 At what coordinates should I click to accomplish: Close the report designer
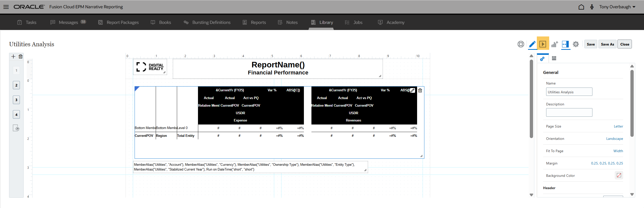click(x=625, y=44)
